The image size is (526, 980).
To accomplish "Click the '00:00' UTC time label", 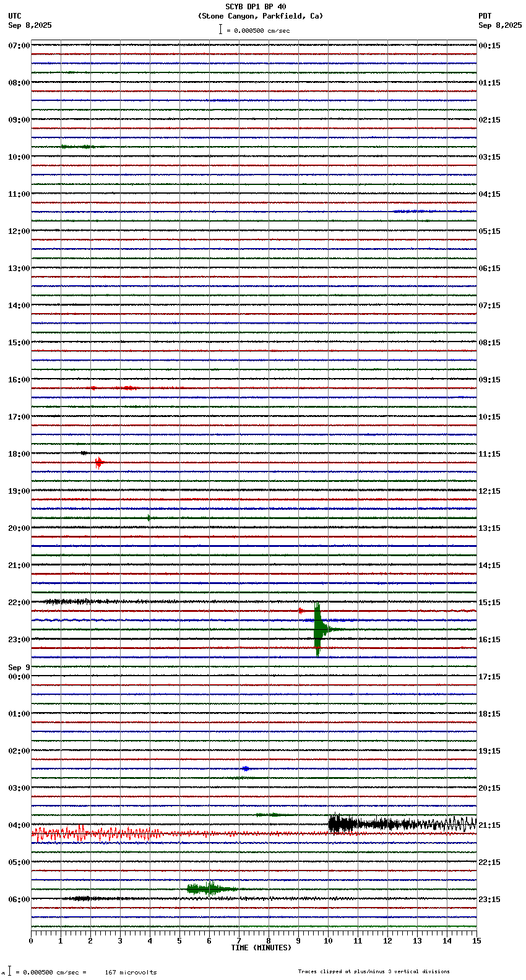I will [x=19, y=677].
